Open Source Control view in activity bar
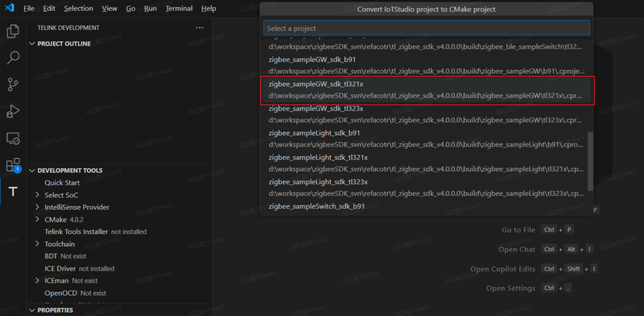644x316 pixels. click(13, 85)
